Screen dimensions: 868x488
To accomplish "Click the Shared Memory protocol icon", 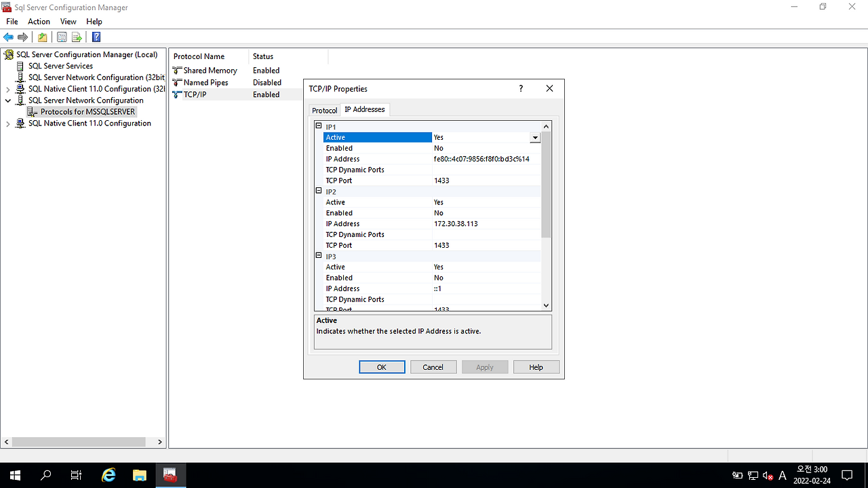I will (x=178, y=70).
